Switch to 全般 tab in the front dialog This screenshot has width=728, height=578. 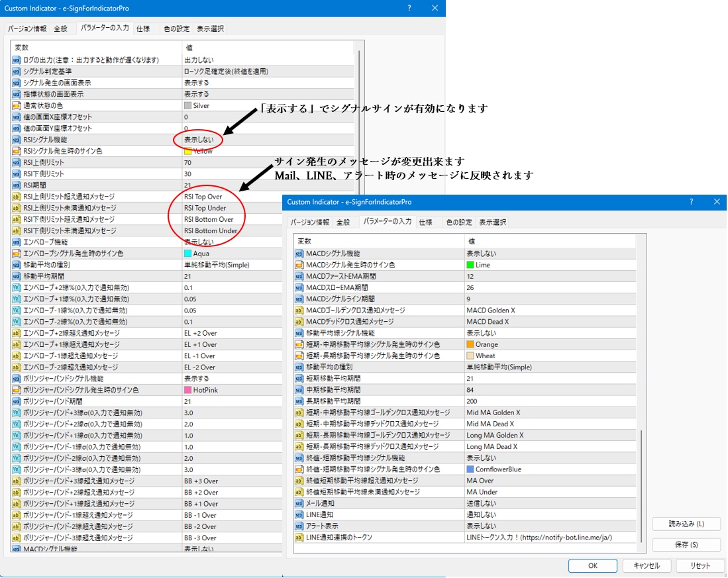coord(343,222)
